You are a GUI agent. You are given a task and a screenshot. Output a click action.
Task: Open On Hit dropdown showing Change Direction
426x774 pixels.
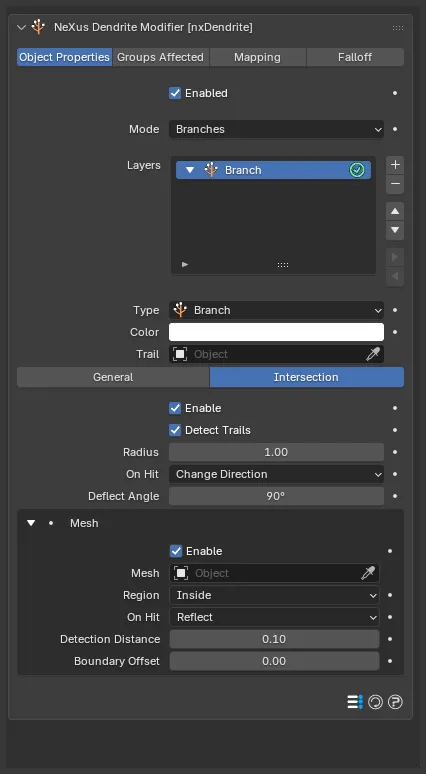(x=276, y=474)
